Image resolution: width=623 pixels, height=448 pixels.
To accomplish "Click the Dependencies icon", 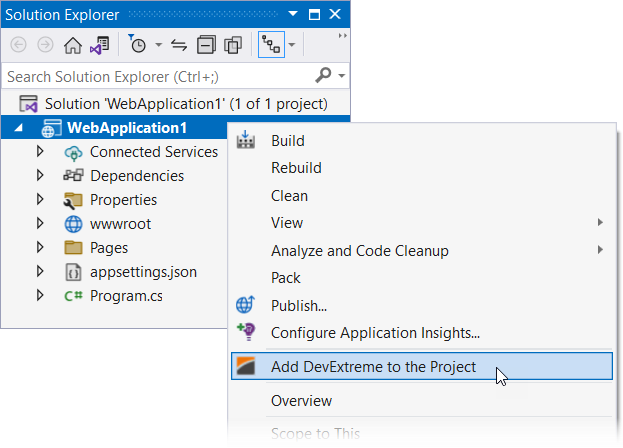I will coord(73,175).
